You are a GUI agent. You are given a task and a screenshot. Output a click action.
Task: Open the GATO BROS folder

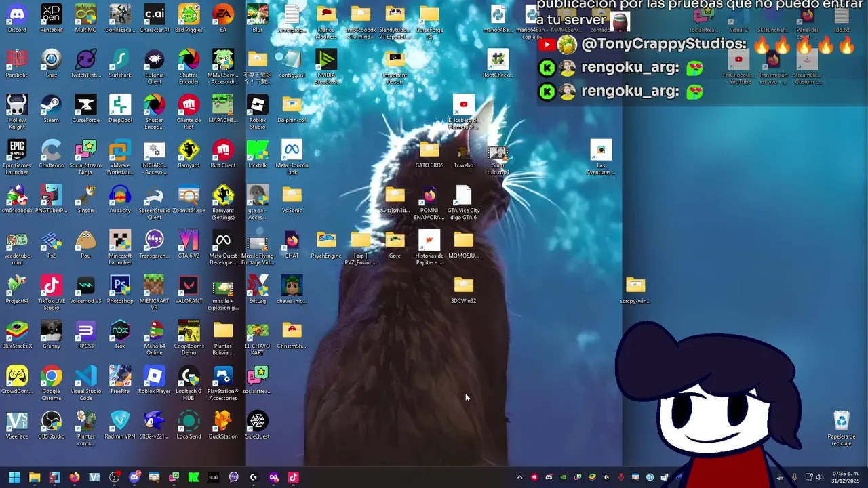pos(429,154)
